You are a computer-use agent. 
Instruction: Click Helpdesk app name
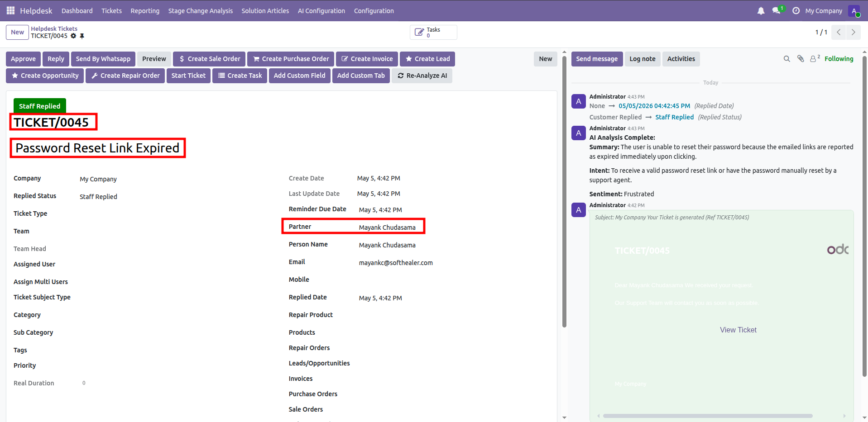pos(36,10)
